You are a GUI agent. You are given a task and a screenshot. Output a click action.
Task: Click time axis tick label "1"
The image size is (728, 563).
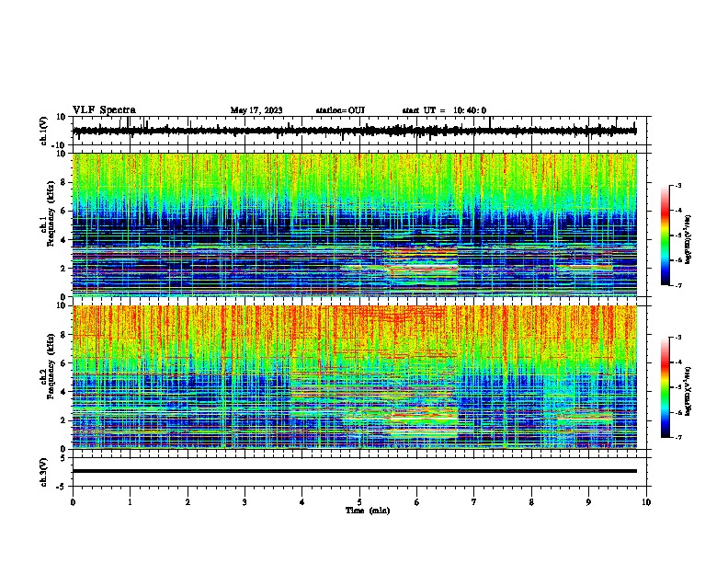tap(131, 502)
